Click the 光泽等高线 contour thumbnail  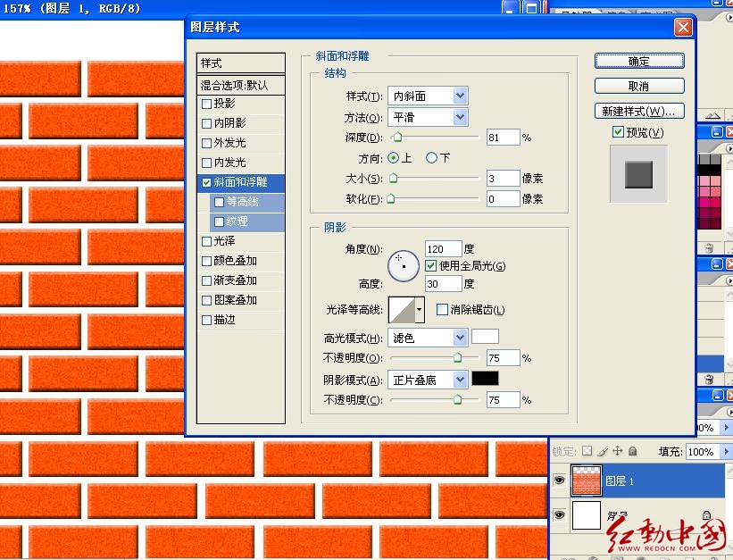(x=402, y=310)
